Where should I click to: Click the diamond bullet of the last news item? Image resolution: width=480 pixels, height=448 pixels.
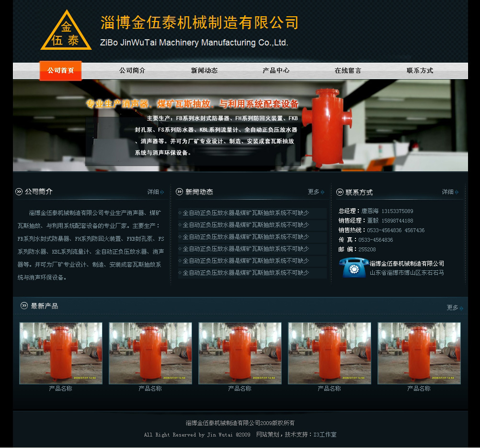click(180, 272)
